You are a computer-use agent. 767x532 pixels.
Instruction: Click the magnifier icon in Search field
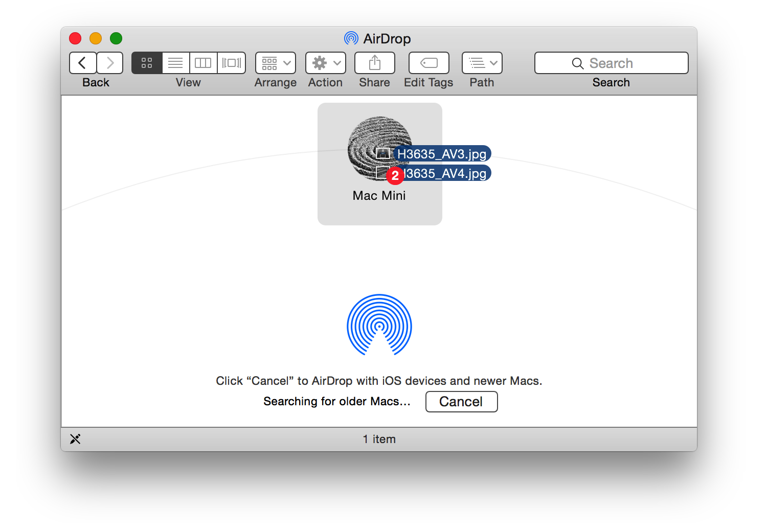click(x=578, y=63)
